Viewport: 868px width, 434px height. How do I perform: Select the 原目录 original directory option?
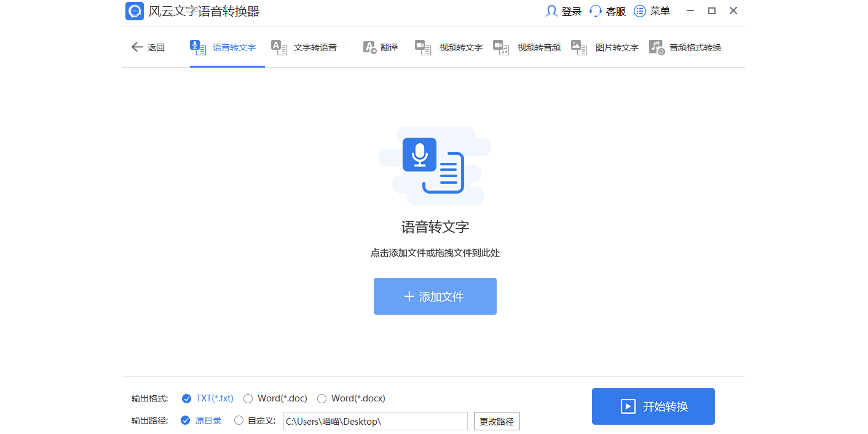tap(201, 420)
